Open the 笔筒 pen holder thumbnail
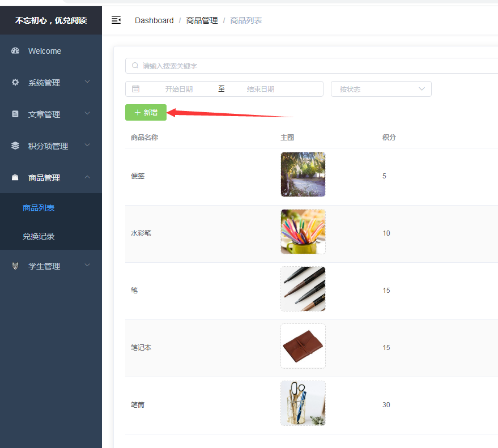 click(303, 403)
